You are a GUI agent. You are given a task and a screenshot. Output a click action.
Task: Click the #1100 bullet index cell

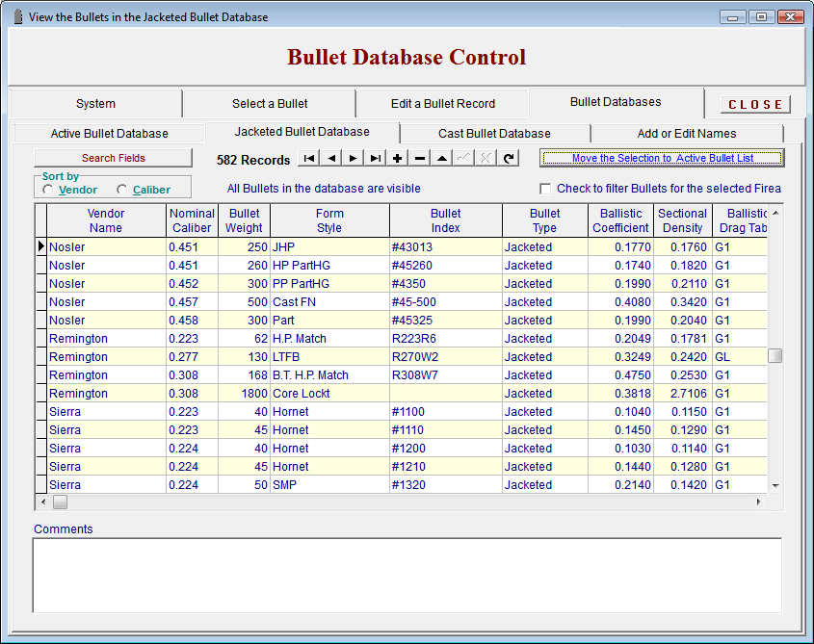[445, 411]
